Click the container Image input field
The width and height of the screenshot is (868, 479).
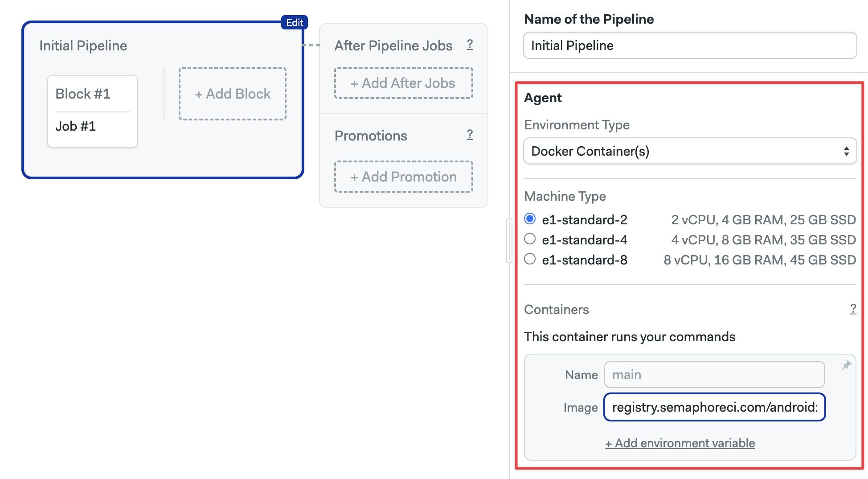[x=714, y=407]
